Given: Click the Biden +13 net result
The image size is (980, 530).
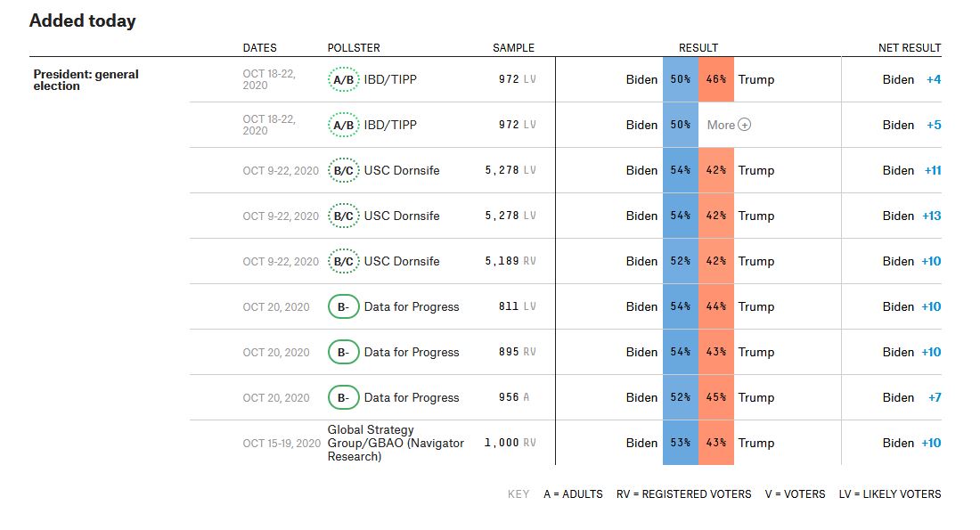Looking at the screenshot, I should coord(911,216).
